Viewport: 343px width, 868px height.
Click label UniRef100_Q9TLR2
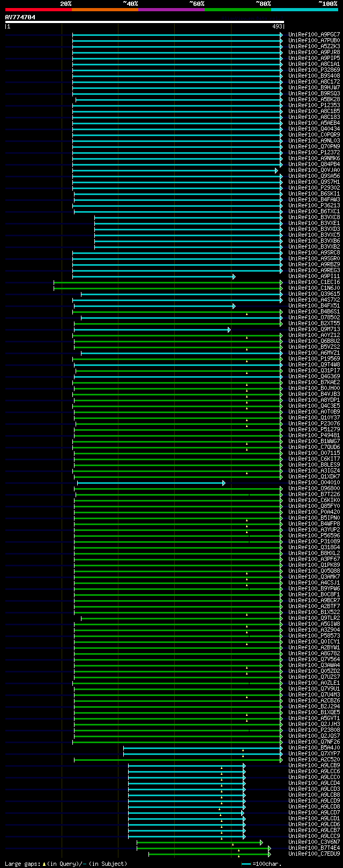point(314,618)
